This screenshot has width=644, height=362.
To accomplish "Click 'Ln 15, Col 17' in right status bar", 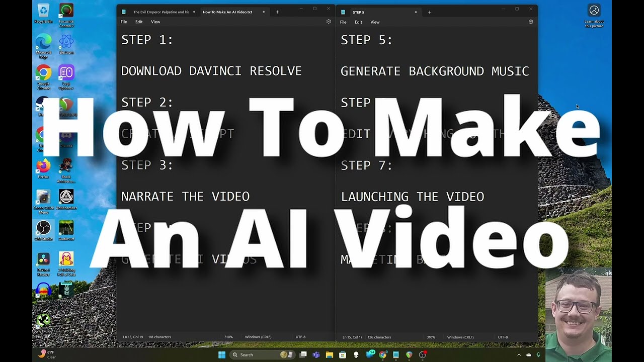I will click(353, 337).
